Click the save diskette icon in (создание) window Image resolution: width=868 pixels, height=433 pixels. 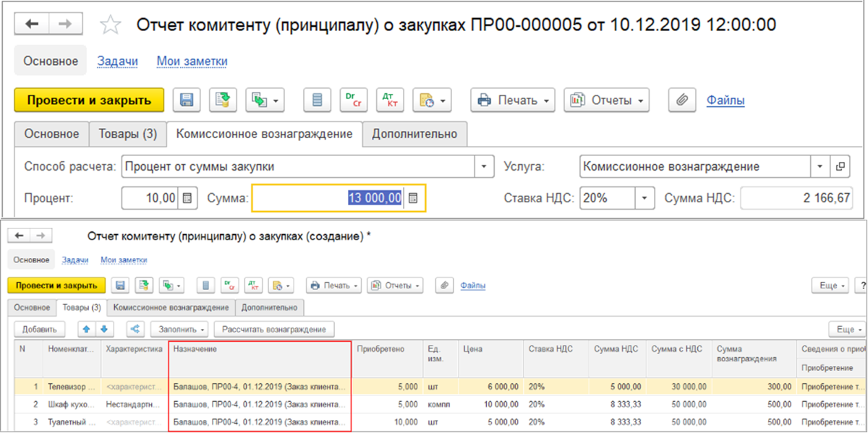(x=120, y=286)
